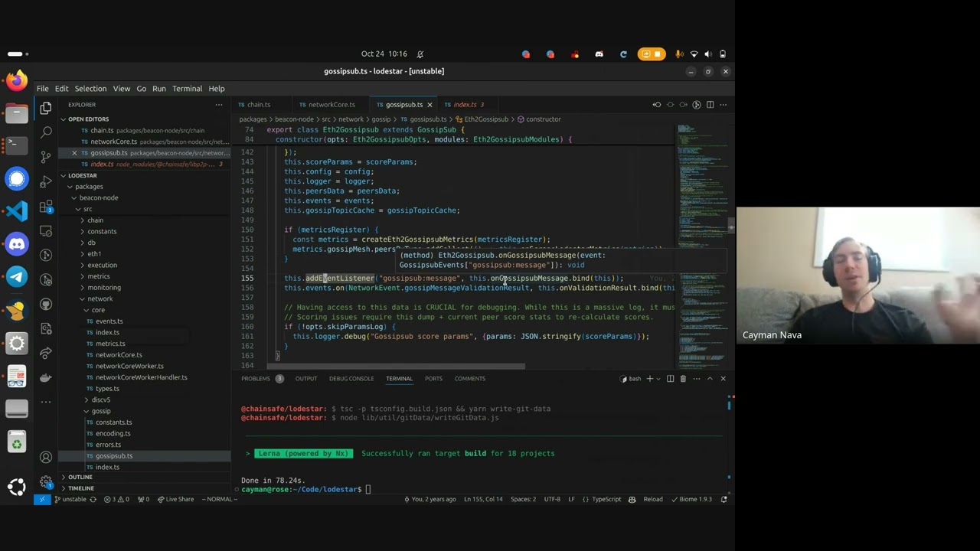Click the Reload status bar button
980x551 pixels.
(653, 499)
